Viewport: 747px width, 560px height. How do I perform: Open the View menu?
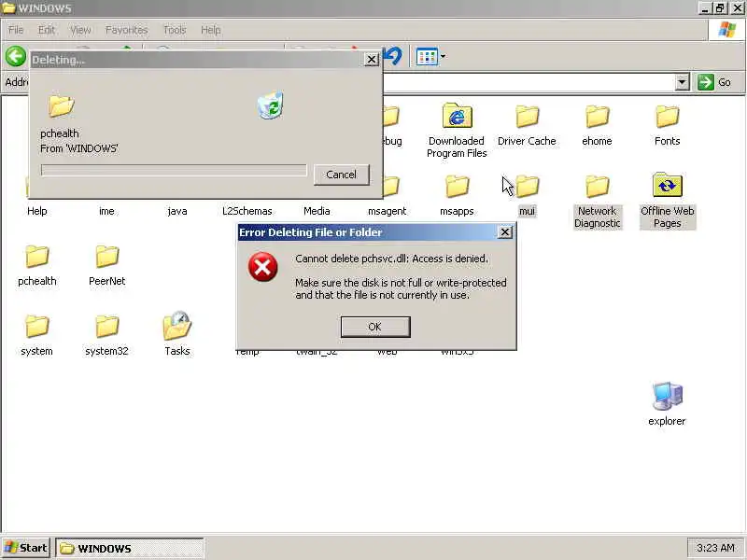pos(80,30)
